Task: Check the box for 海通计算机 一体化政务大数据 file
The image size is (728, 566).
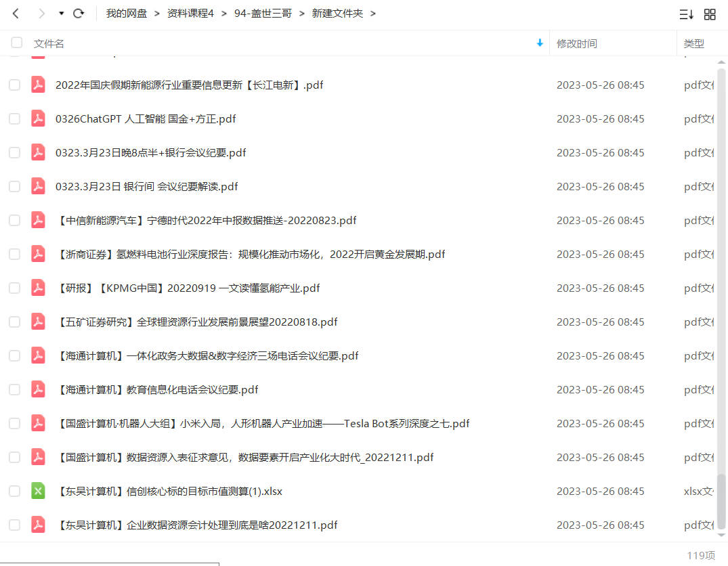Action: tap(15, 355)
